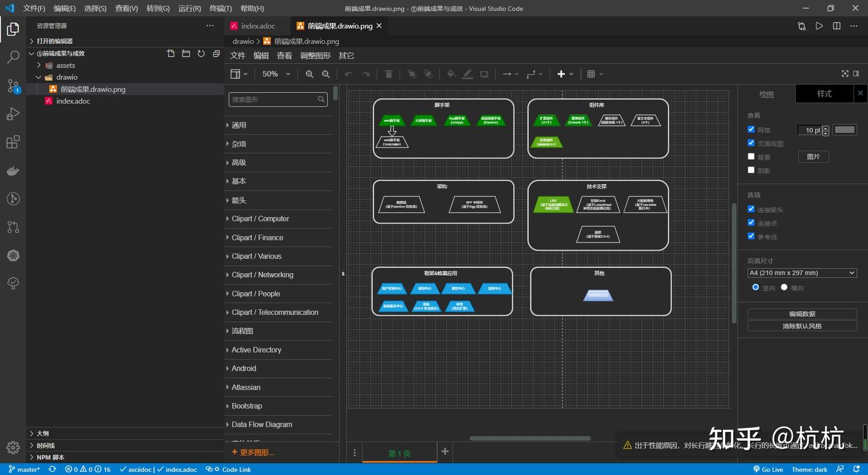Click the Fill Color bucket icon
The image size is (868, 475).
pos(450,74)
